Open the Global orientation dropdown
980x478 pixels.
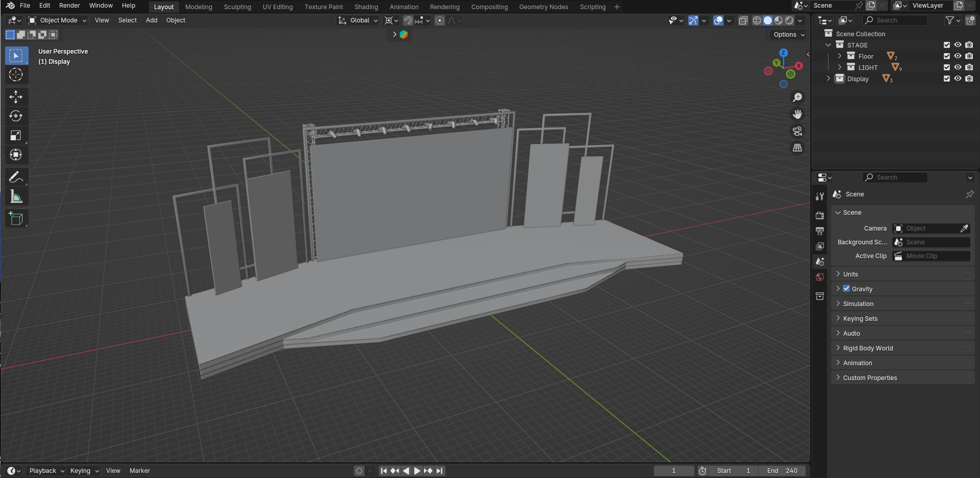(358, 20)
